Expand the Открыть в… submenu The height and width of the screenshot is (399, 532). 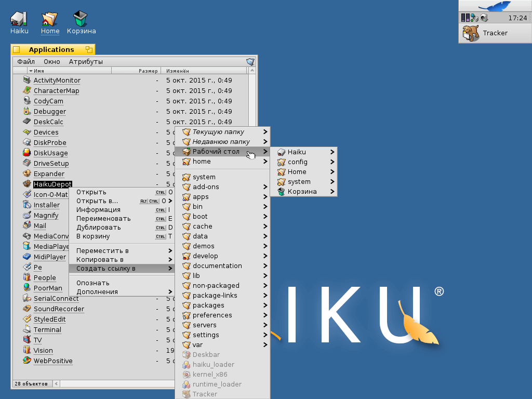122,201
